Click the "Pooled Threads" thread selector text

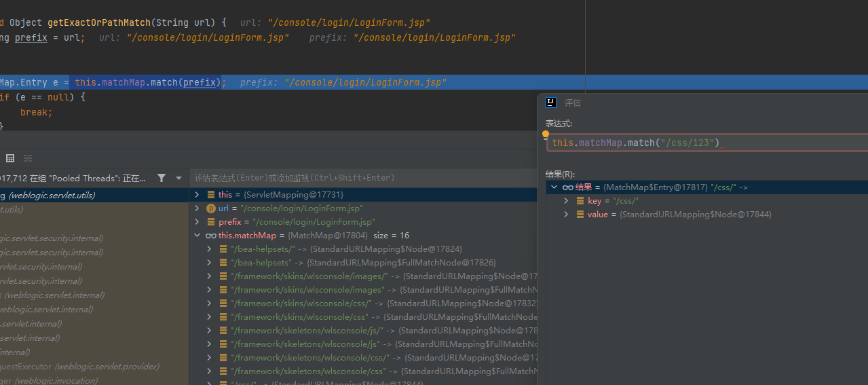[x=73, y=178]
